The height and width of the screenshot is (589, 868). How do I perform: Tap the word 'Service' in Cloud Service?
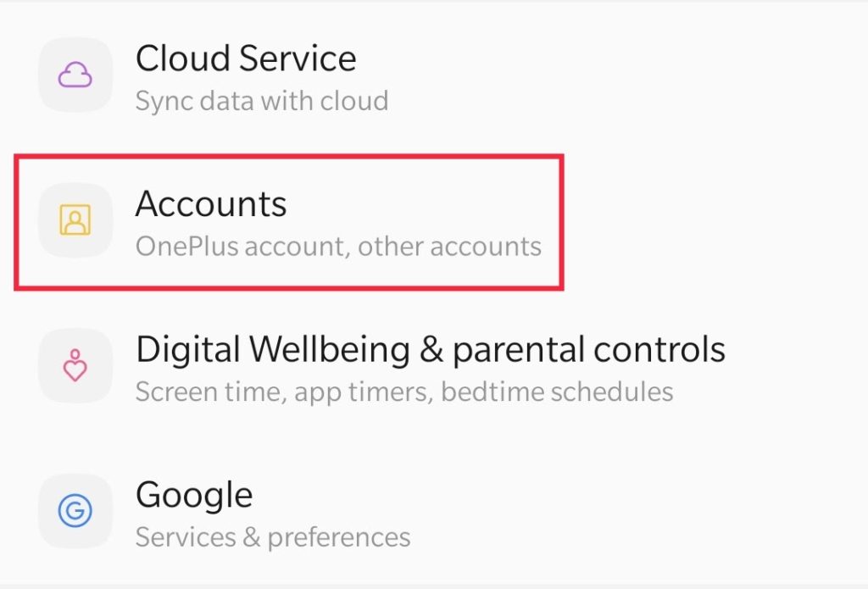point(298,58)
